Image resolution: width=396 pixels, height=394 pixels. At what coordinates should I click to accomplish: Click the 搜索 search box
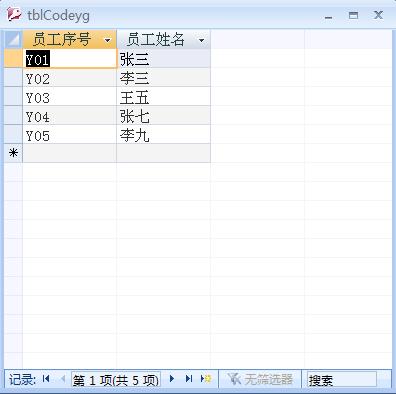(x=341, y=379)
